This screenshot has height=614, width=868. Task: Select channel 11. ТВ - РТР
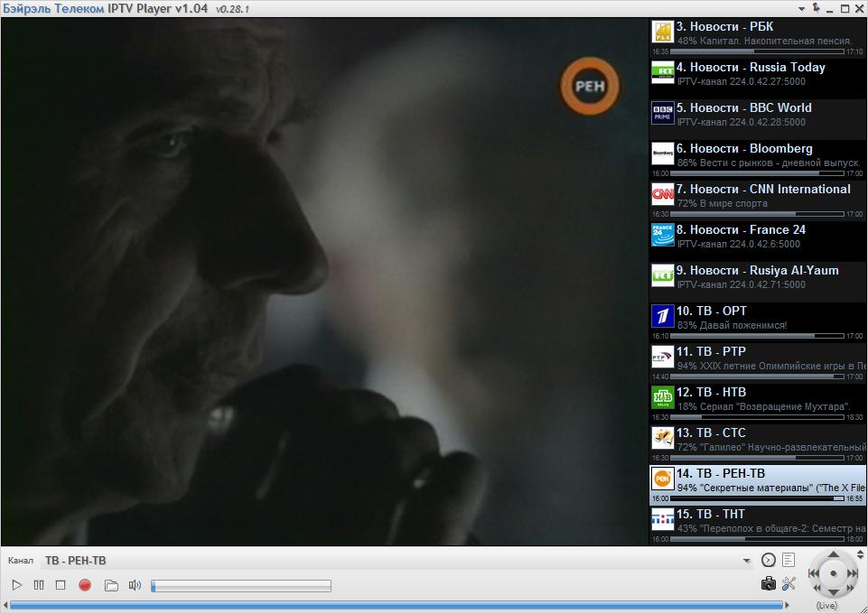point(758,363)
